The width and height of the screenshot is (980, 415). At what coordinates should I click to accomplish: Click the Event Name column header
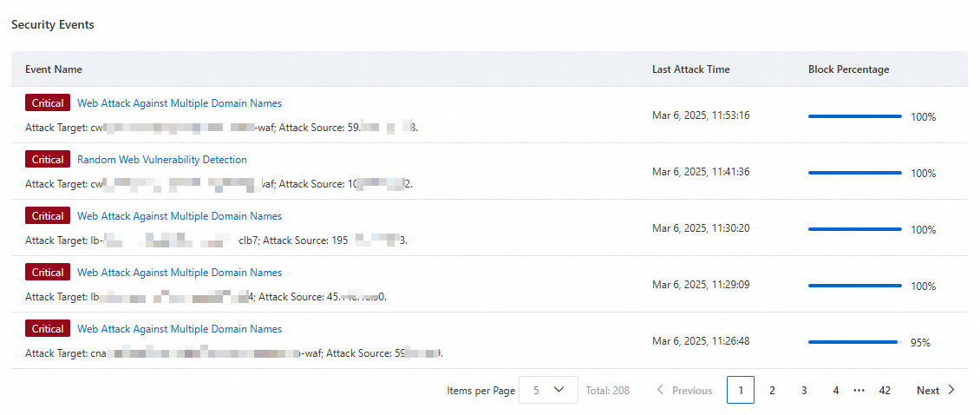click(x=54, y=69)
